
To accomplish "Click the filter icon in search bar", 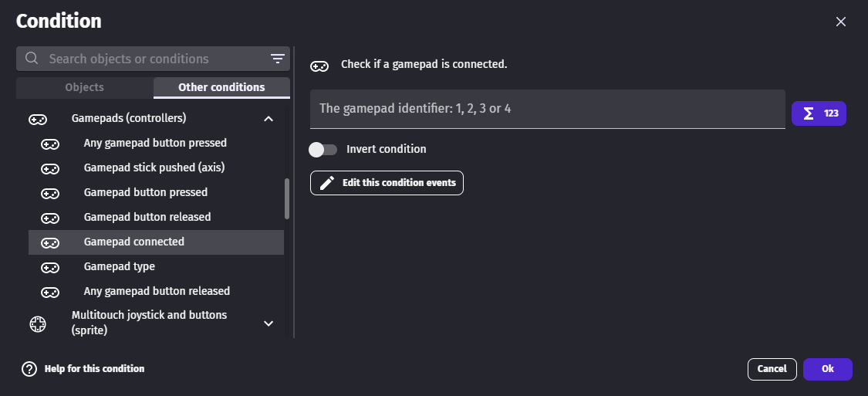I will coord(278,59).
